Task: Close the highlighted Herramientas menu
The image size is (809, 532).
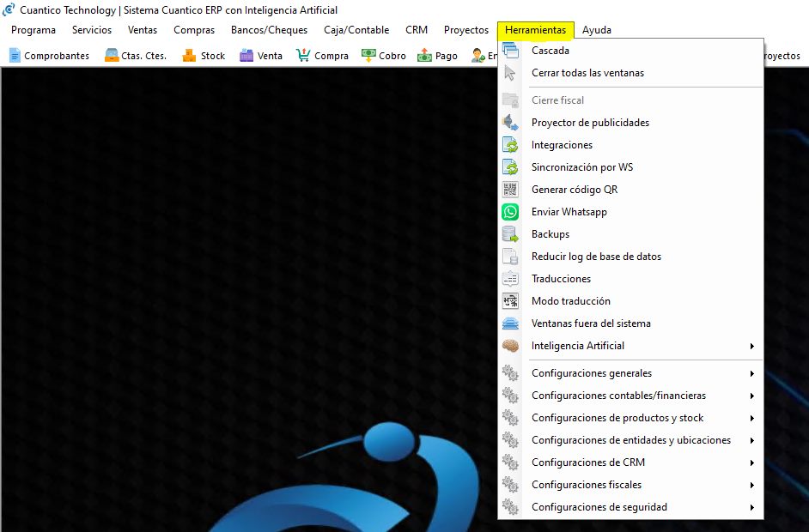Action: tap(536, 30)
